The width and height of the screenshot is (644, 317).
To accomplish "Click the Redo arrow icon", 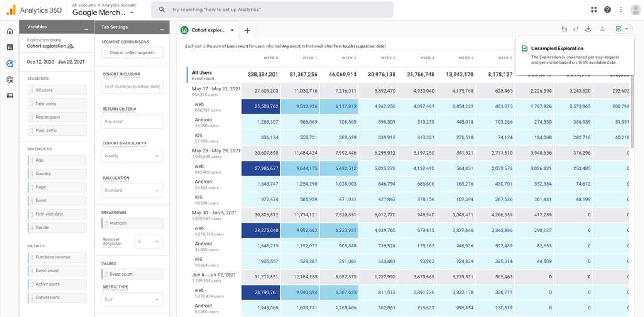I will point(576,29).
